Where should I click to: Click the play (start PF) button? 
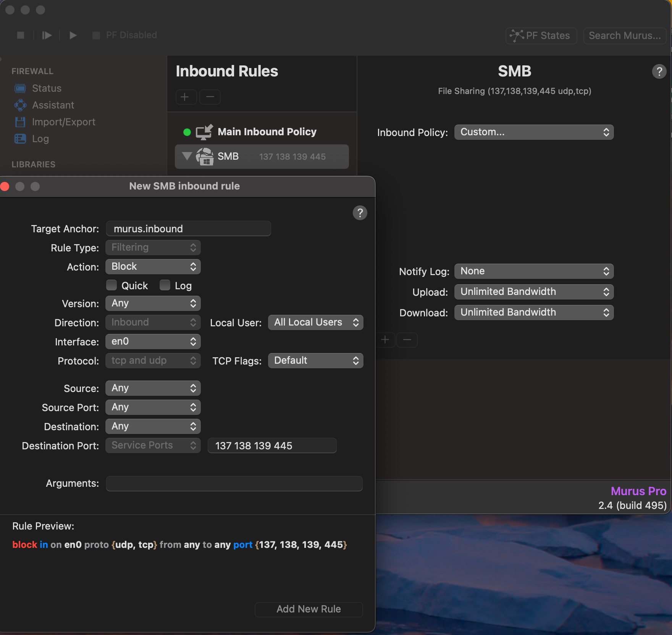73,35
